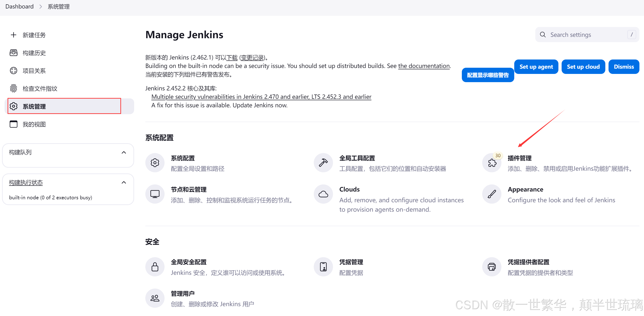Viewport: 644px width, 316px height.
Task: Focus the Search settings field
Action: pyautogui.click(x=587, y=35)
